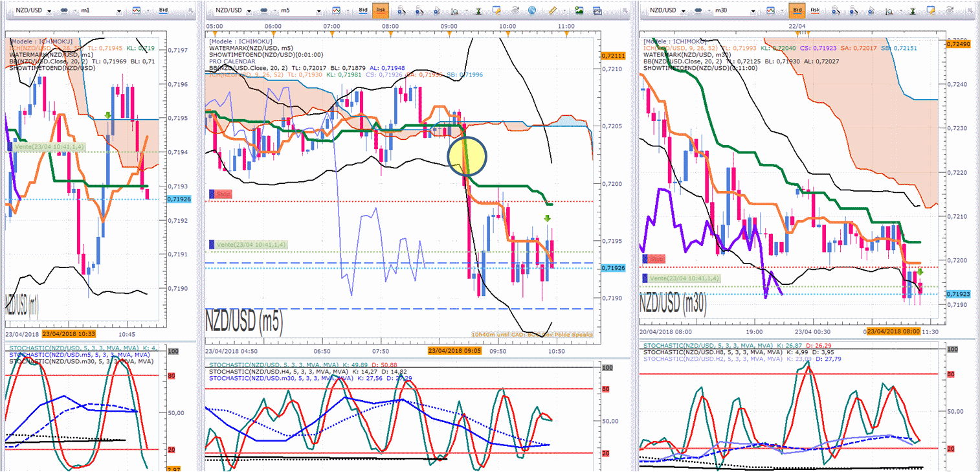Click the chart lock key icon in the m30 toolbar
Image resolution: width=980 pixels, height=472 pixels.
(930, 10)
